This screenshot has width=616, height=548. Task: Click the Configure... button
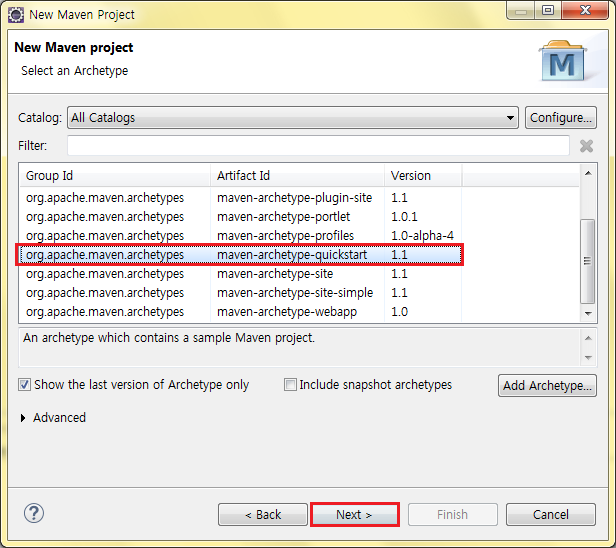tap(561, 117)
